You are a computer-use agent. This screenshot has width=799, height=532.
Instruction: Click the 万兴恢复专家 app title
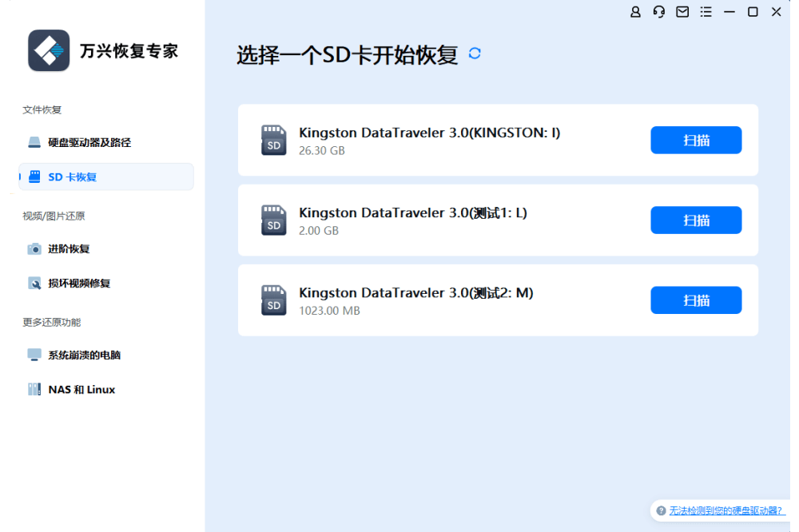pyautogui.click(x=129, y=51)
